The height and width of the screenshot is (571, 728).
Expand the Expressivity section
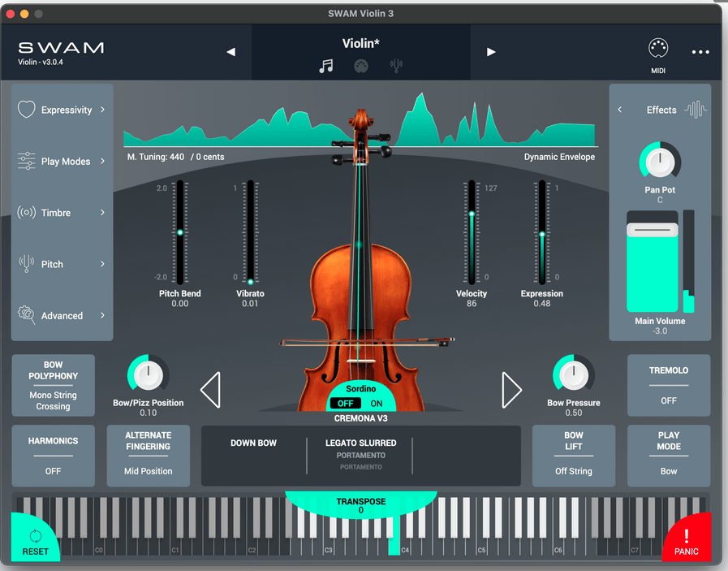62,110
